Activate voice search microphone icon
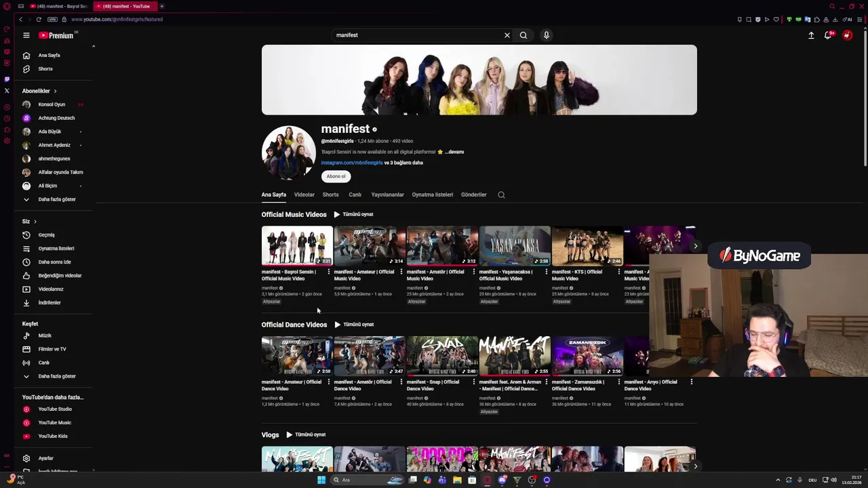The width and height of the screenshot is (868, 488). pyautogui.click(x=546, y=35)
